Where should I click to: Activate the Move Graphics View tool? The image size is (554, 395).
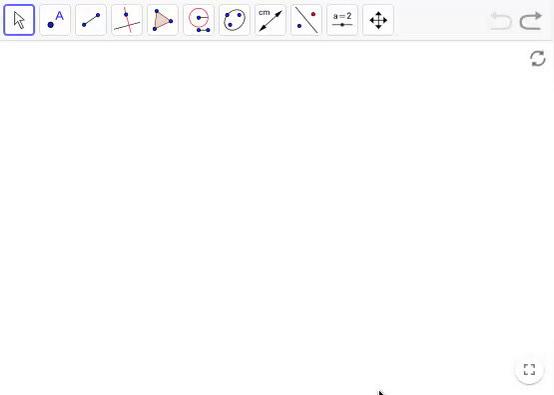378,20
